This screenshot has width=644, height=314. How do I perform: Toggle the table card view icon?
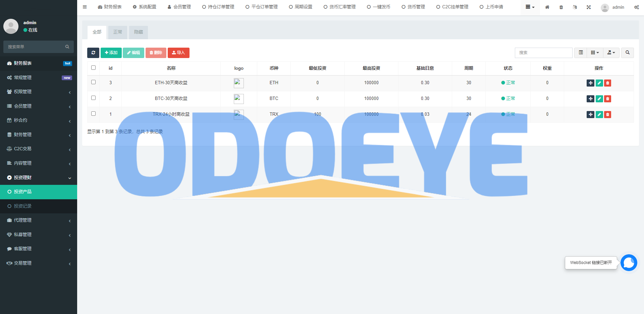coord(581,53)
